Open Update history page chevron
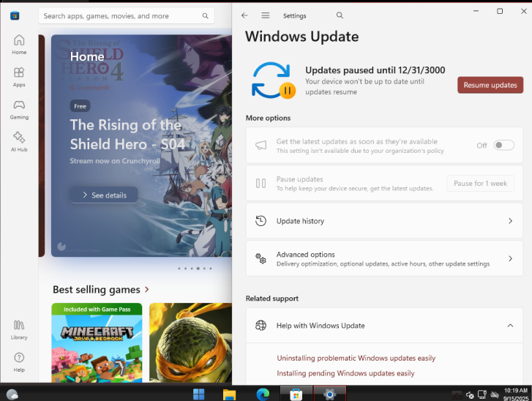 point(510,221)
